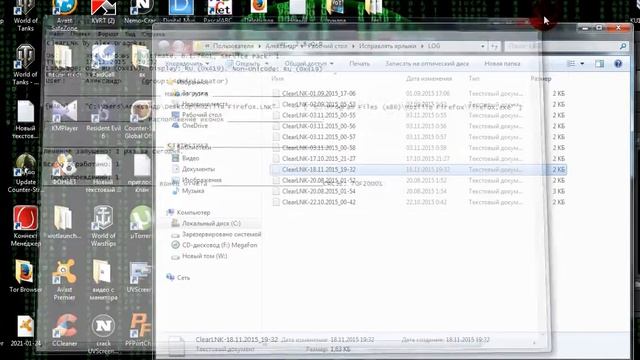Change view using the view icon
The width and height of the screenshot is (640, 360).
coord(571,64)
